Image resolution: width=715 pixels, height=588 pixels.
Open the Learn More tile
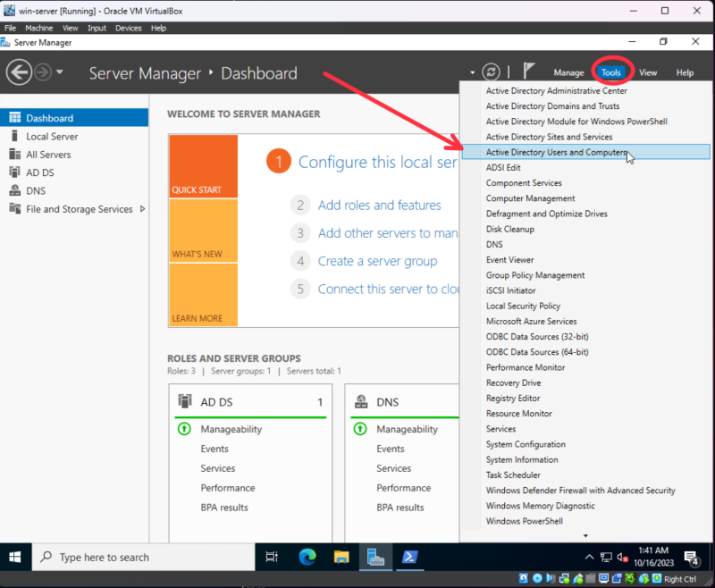coord(203,296)
